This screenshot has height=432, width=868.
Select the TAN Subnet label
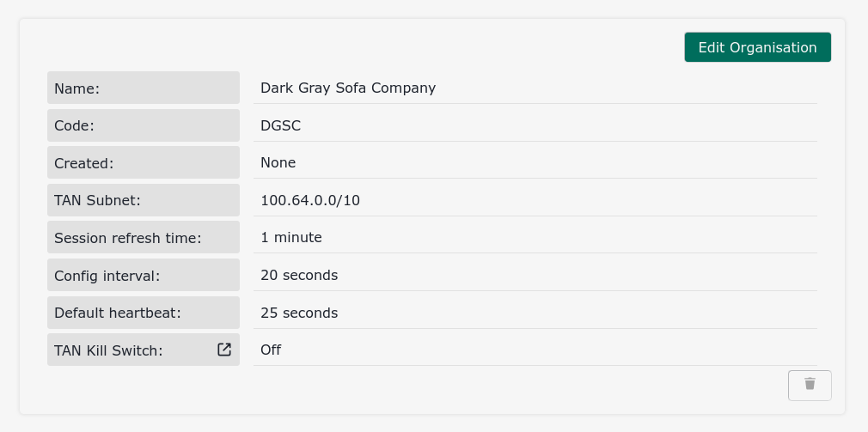(97, 200)
